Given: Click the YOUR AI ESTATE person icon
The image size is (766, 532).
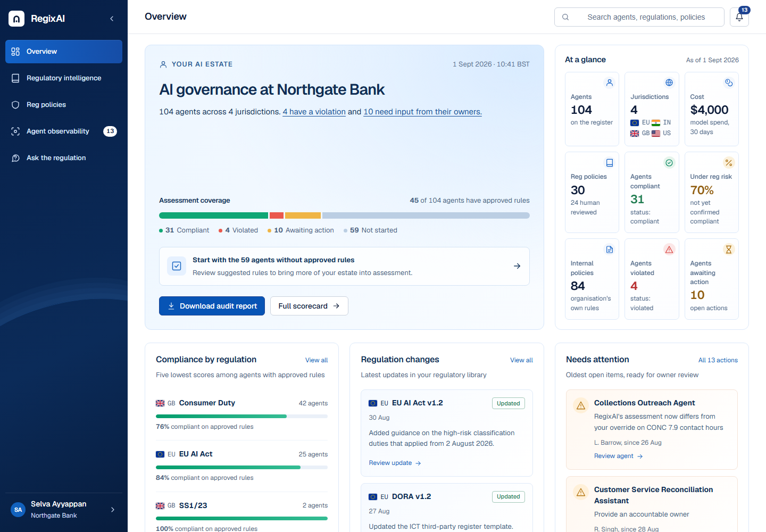Looking at the screenshot, I should tap(163, 64).
